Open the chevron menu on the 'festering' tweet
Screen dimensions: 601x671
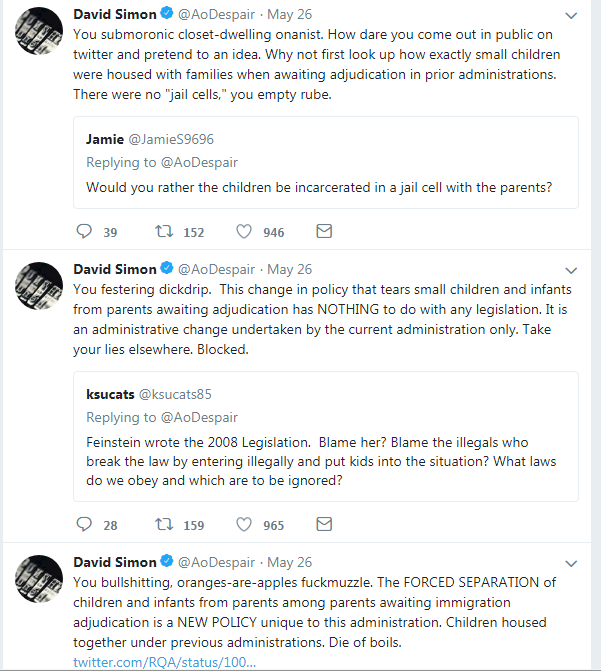tap(571, 271)
